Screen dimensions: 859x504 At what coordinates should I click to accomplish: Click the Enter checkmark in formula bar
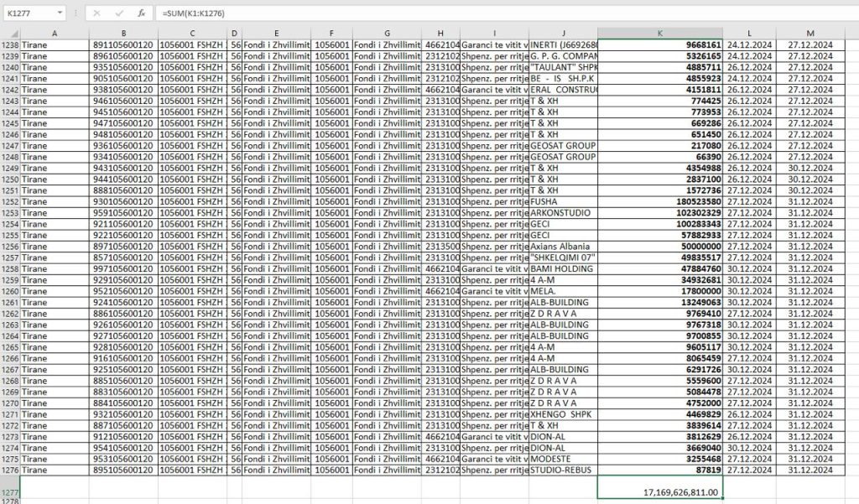(119, 13)
